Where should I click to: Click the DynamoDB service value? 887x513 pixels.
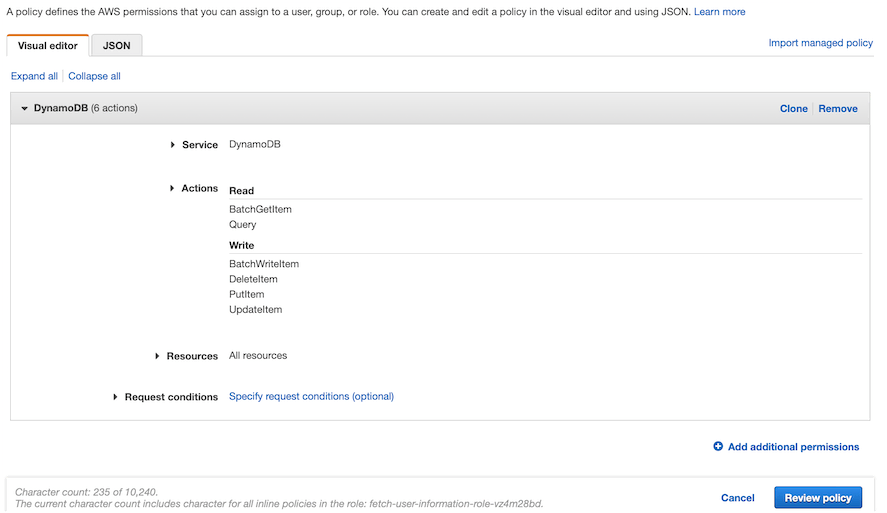[x=255, y=144]
